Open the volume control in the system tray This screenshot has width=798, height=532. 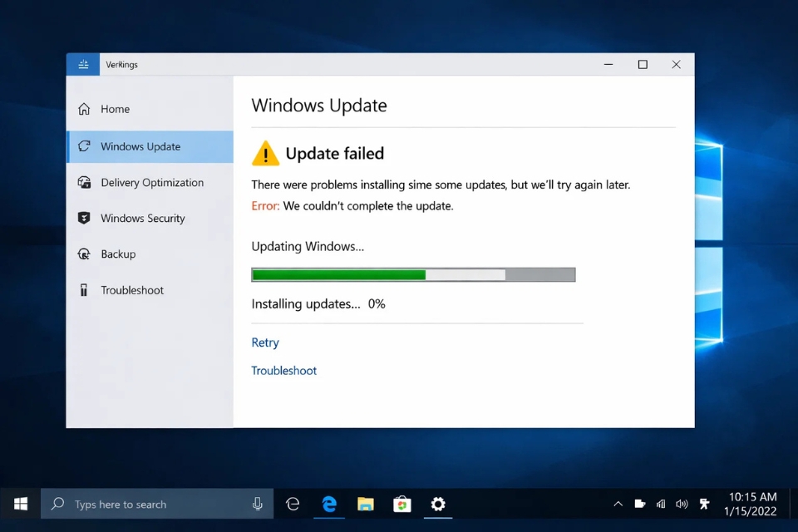[682, 504]
